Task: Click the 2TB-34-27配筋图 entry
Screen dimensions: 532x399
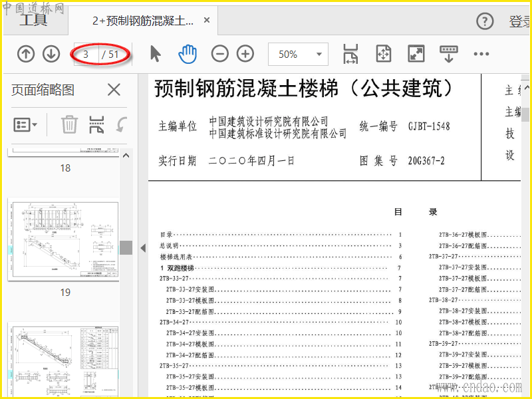Action: (283, 355)
